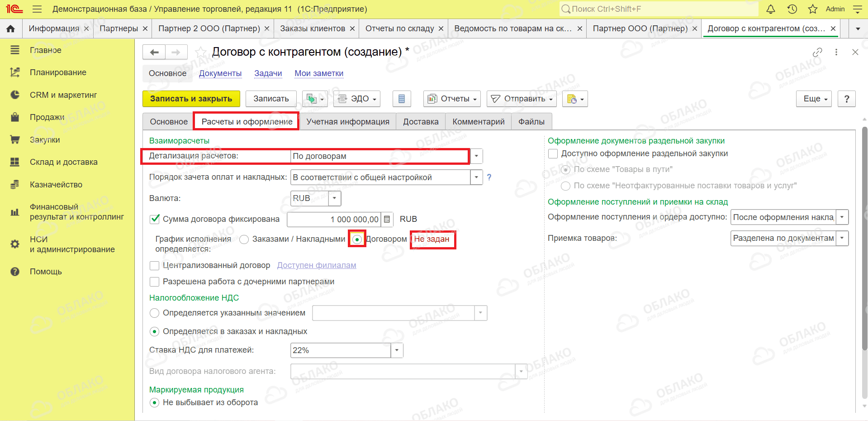
Task: Select Определяется в заказах и накладных radio
Action: 155,331
